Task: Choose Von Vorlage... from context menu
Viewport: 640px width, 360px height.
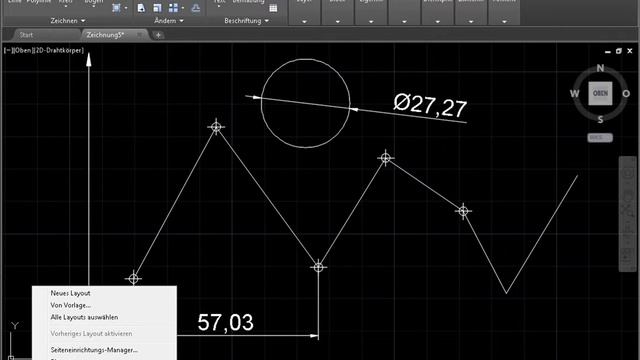Action: click(71, 305)
